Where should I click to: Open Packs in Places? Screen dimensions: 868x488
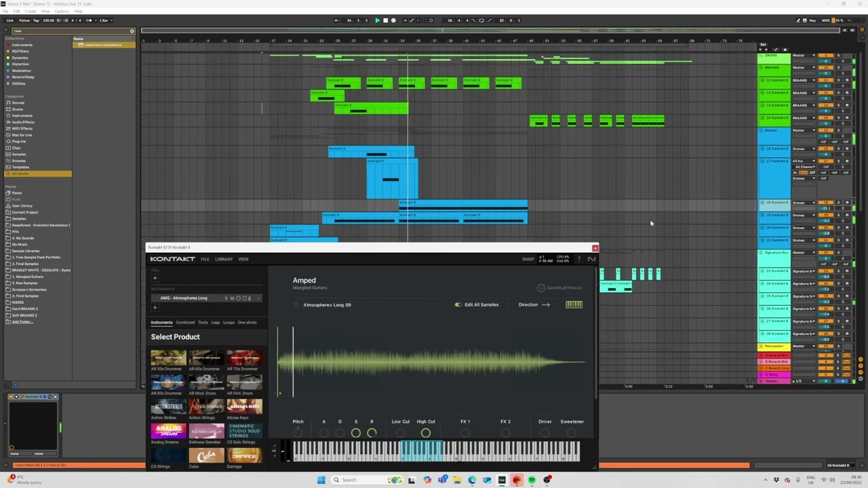[x=17, y=193]
